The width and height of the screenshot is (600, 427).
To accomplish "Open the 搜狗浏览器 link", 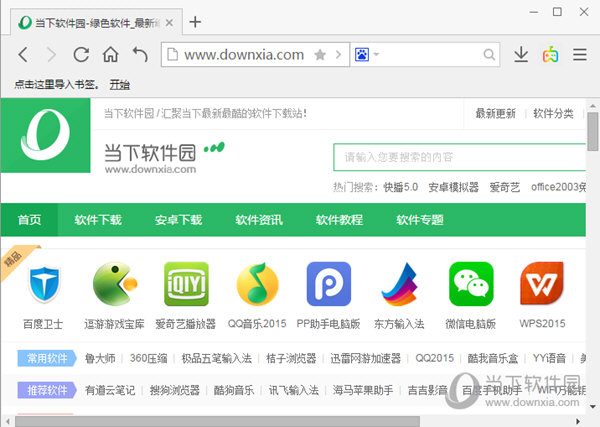I will tap(174, 390).
